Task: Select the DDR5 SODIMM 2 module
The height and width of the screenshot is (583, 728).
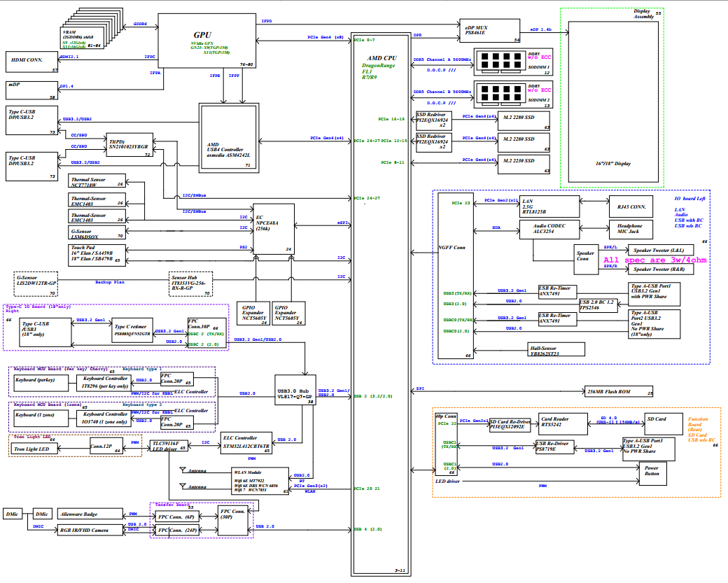Action: point(513,94)
